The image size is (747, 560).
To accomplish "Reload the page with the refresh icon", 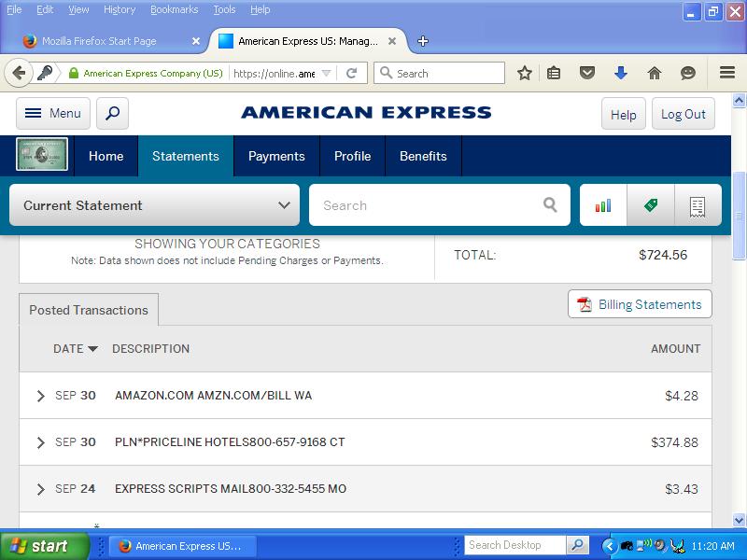I will pos(352,74).
